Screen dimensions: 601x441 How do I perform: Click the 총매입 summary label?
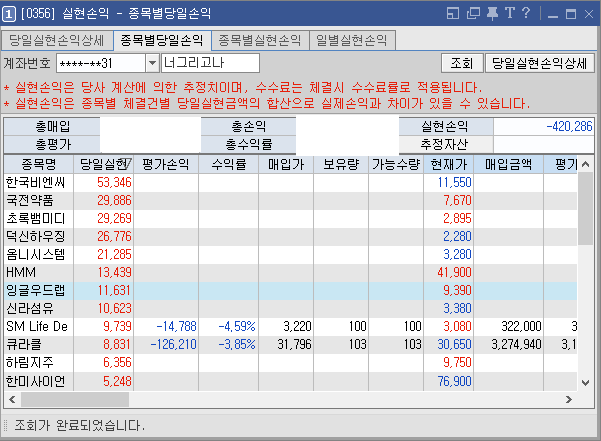(52, 126)
